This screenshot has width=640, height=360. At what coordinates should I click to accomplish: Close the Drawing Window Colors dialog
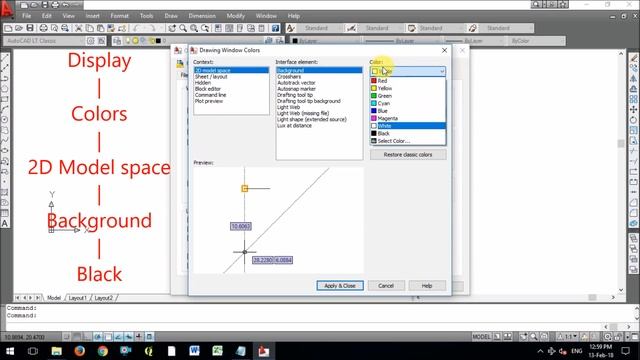pyautogui.click(x=444, y=50)
